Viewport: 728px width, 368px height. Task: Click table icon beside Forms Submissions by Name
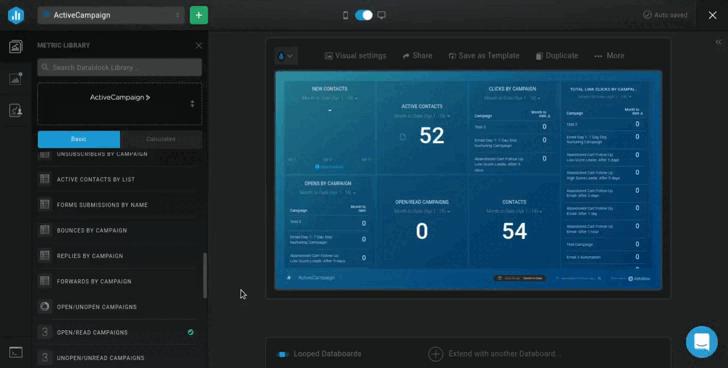(x=45, y=205)
